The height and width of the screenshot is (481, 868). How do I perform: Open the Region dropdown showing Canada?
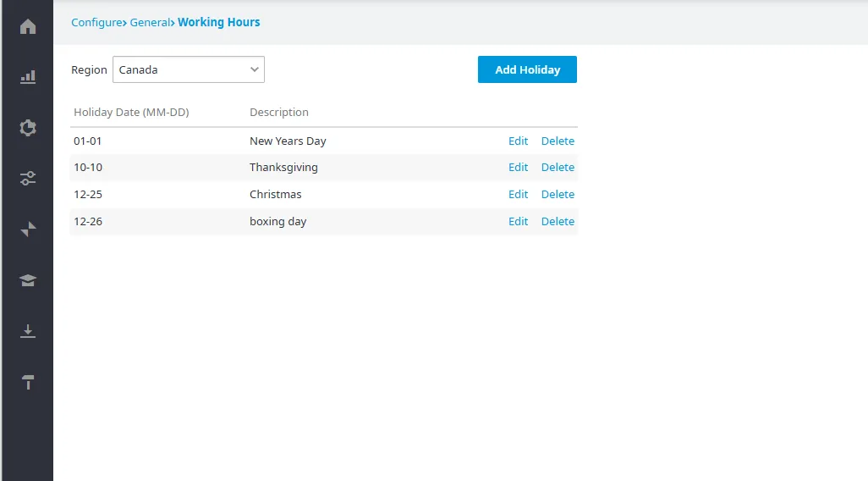(188, 69)
